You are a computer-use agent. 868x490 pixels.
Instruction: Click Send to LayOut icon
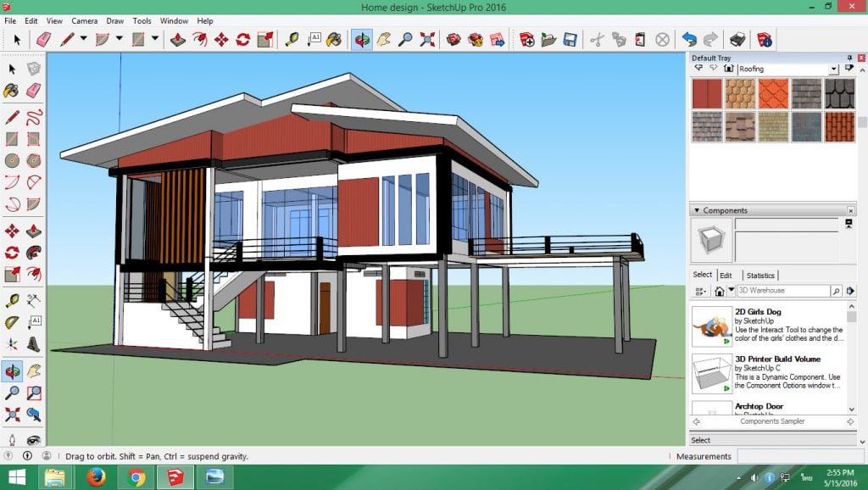click(497, 39)
